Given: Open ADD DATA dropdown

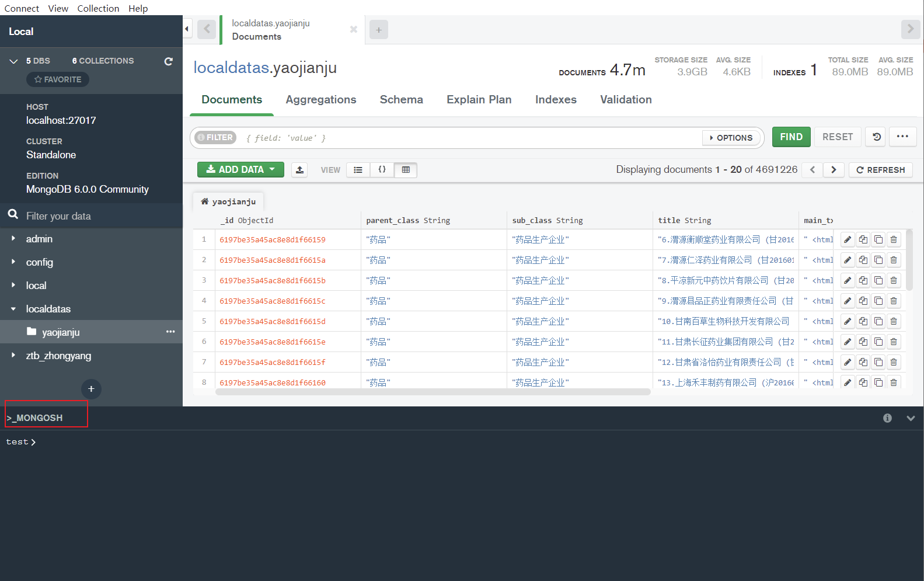Looking at the screenshot, I should tap(240, 170).
